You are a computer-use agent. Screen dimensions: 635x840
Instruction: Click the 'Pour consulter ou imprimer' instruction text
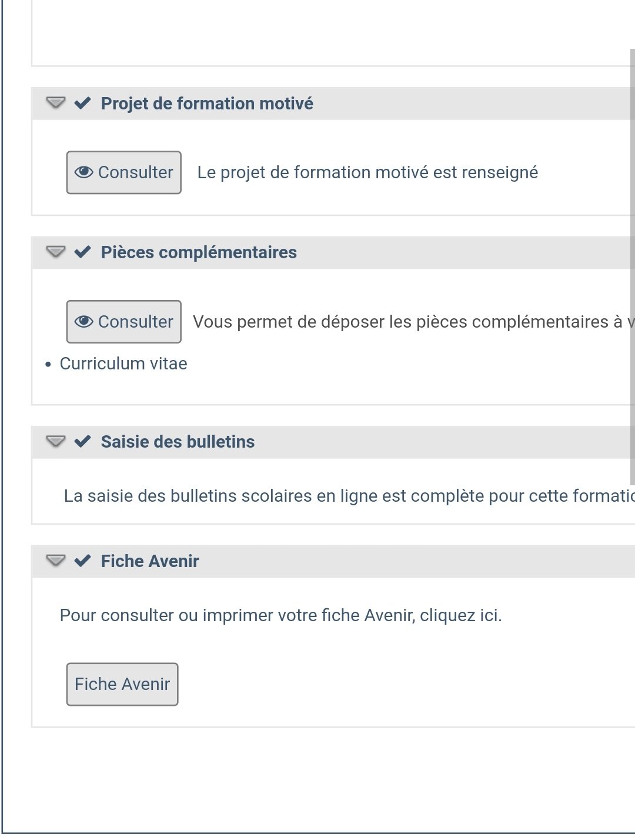pyautogui.click(x=280, y=615)
